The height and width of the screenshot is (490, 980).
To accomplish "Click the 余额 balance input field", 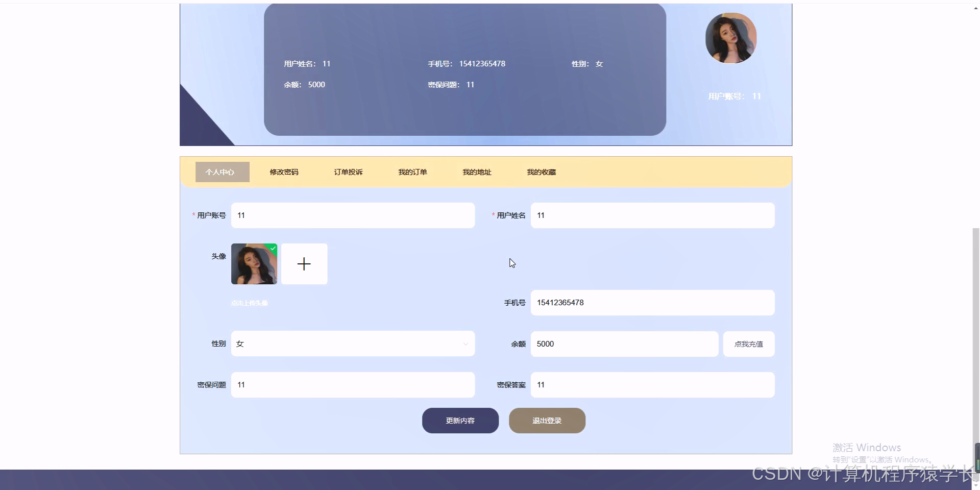I will click(x=624, y=344).
